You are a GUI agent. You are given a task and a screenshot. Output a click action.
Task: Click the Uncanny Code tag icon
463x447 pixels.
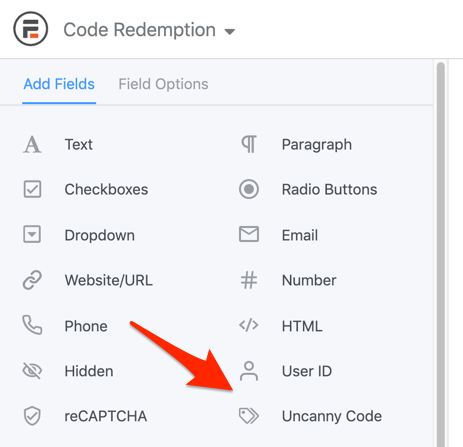pyautogui.click(x=249, y=416)
